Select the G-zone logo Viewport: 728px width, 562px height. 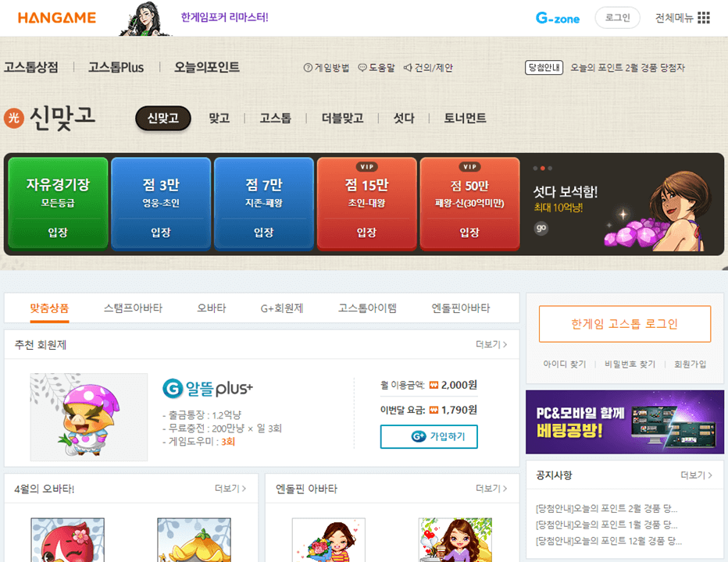click(x=557, y=18)
